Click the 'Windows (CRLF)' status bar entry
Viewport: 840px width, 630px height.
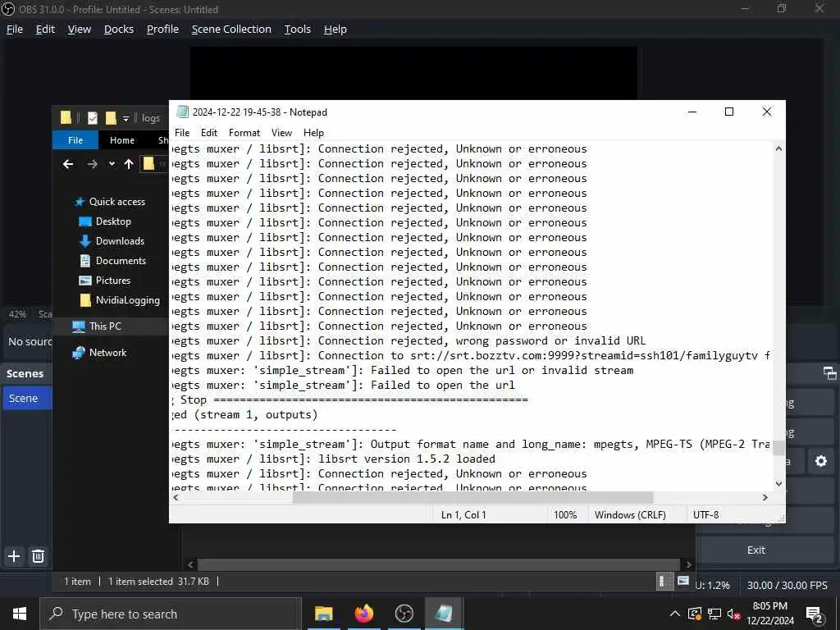630,515
